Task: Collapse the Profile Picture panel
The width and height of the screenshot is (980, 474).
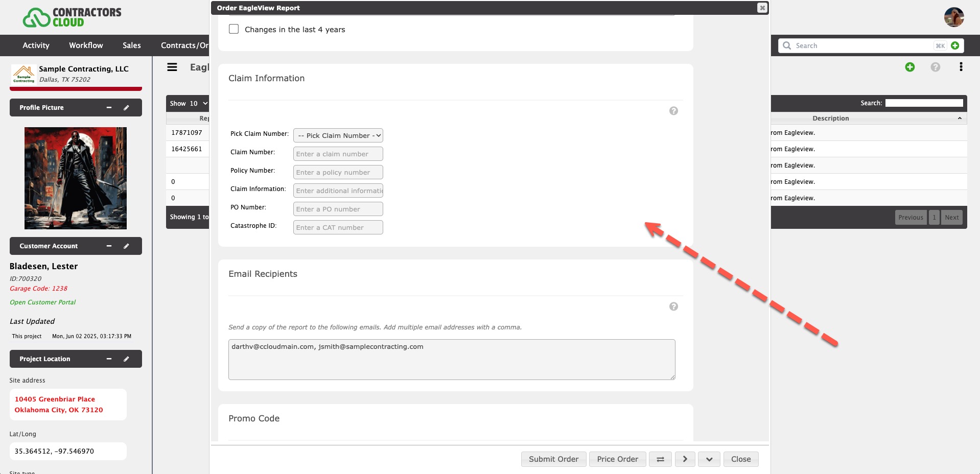Action: tap(109, 108)
